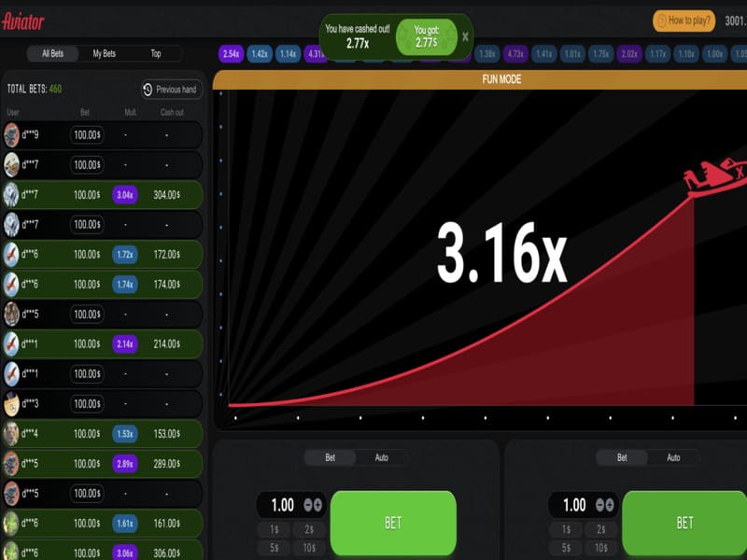Click avatar in the 214.00$ cash out row
The height and width of the screenshot is (560, 747).
pyautogui.click(x=11, y=343)
